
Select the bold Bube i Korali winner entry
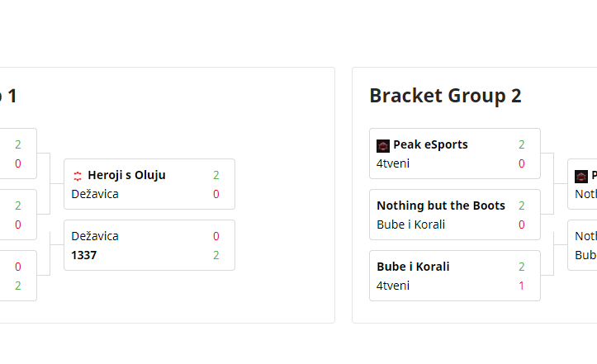(x=413, y=267)
